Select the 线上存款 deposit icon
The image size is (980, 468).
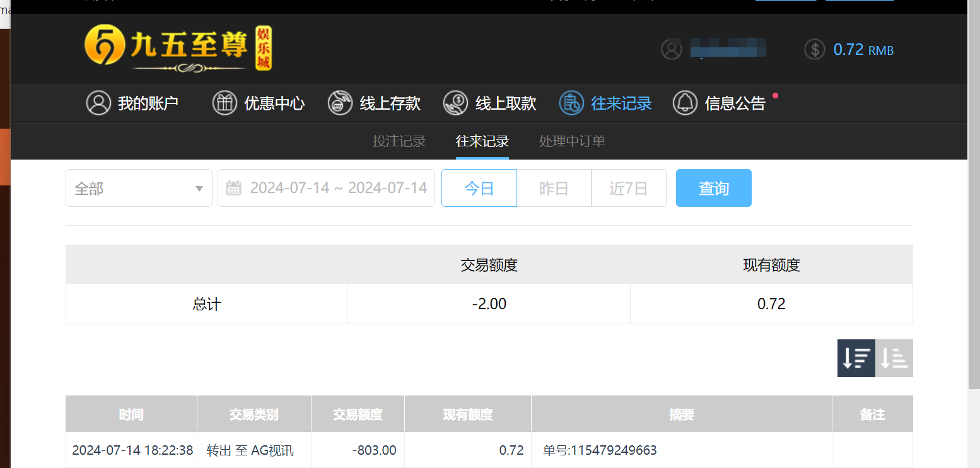point(340,103)
